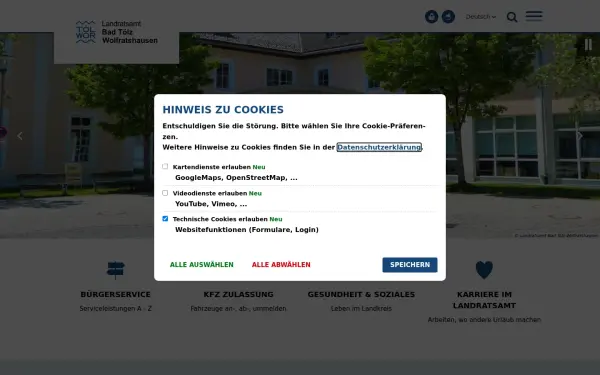Screen dimensions: 600x375
Task: Open the KFZ Zulassung tile
Action: pos(238,295)
